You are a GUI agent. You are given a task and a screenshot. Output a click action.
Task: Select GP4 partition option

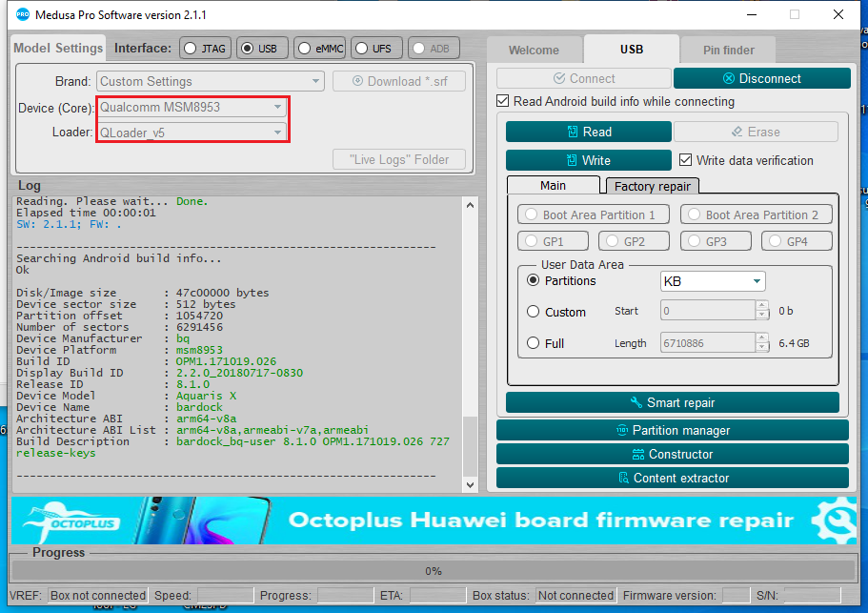pyautogui.click(x=797, y=241)
